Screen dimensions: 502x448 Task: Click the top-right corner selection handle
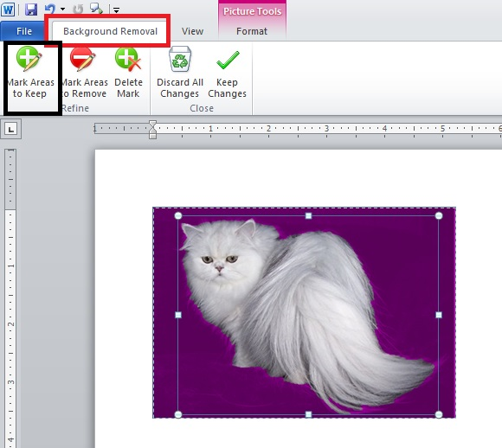439,215
